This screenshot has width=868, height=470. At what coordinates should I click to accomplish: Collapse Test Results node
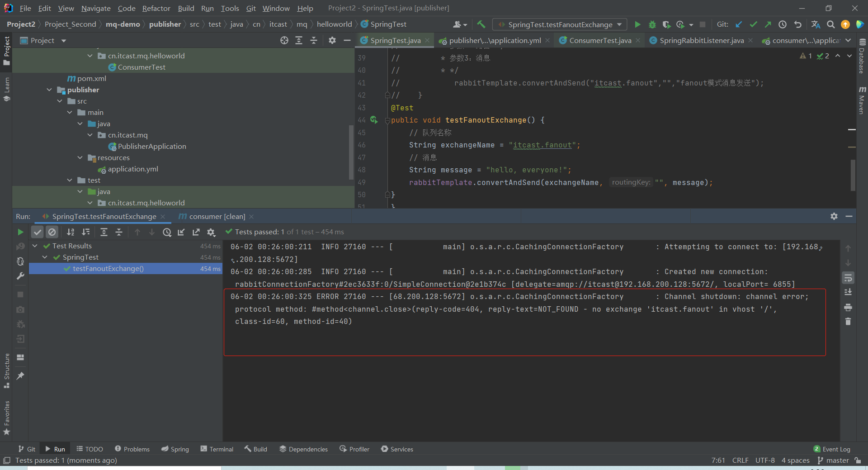(35, 246)
